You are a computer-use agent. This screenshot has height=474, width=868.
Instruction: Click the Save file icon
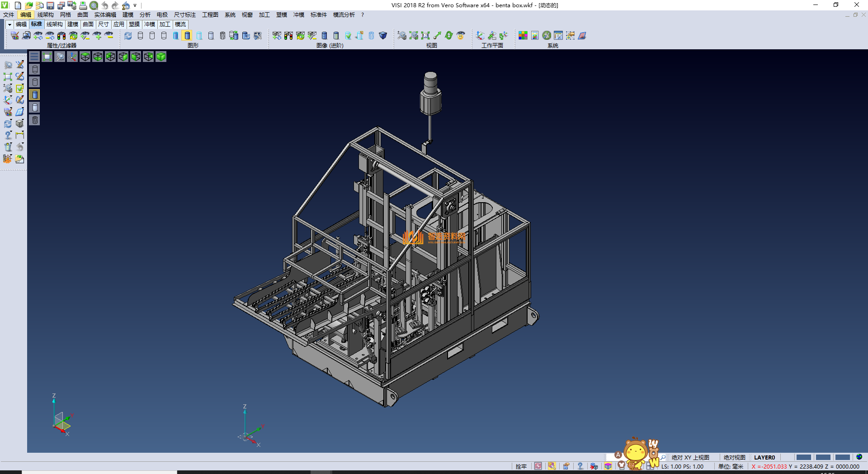click(x=50, y=5)
